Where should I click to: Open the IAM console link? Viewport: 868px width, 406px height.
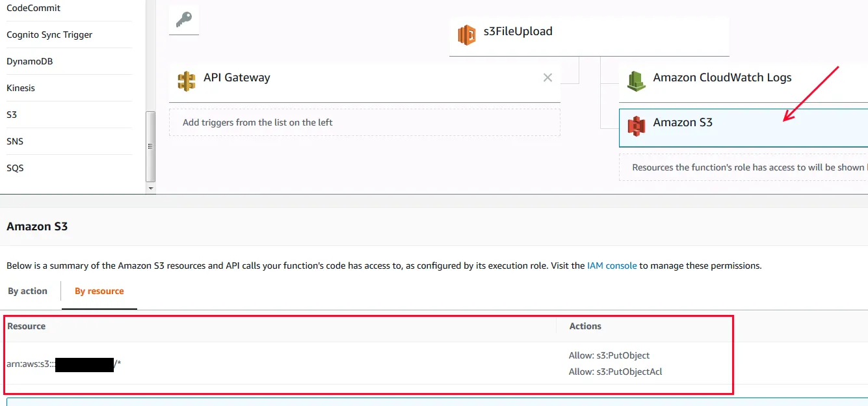click(x=611, y=265)
